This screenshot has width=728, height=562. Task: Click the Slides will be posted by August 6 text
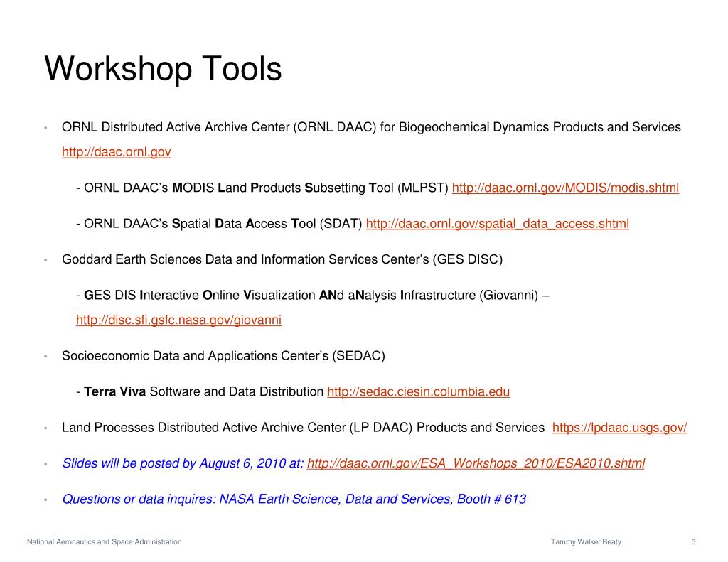[183, 463]
